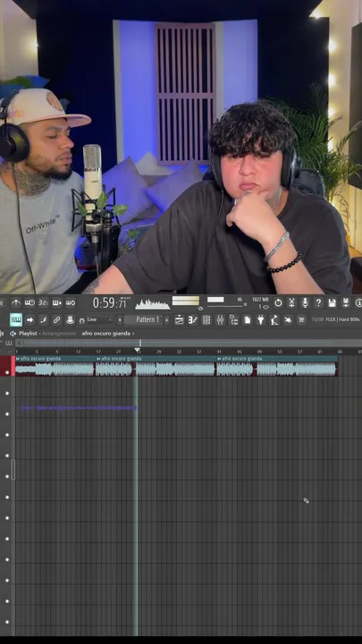Click the arrow left of Pattern 1
Viewport: 362px width, 644px height.
(120, 319)
